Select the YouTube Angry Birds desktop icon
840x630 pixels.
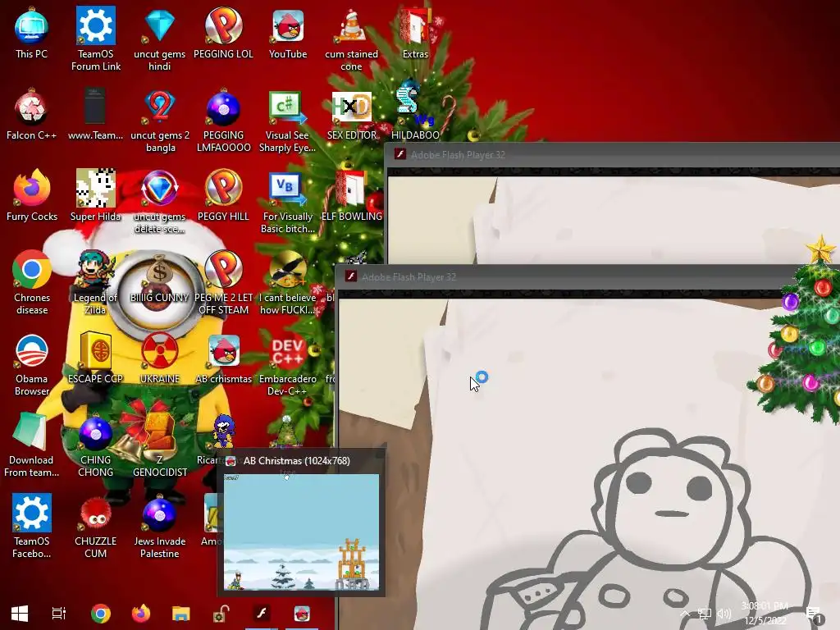pyautogui.click(x=288, y=33)
